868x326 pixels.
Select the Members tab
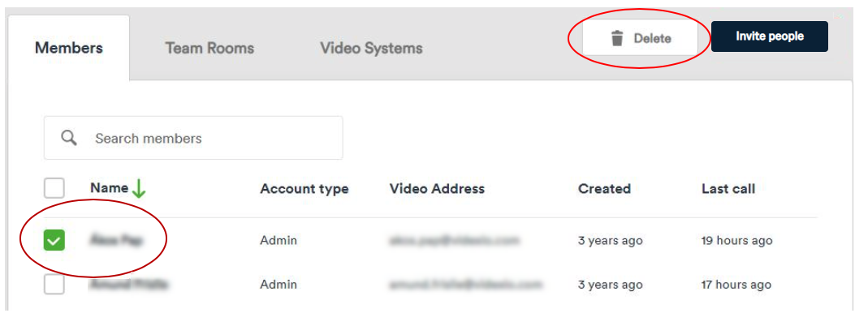(x=69, y=48)
